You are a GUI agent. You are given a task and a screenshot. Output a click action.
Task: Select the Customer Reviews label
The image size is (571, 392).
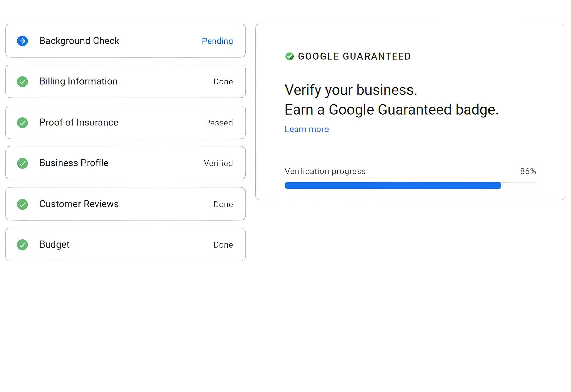tap(79, 204)
